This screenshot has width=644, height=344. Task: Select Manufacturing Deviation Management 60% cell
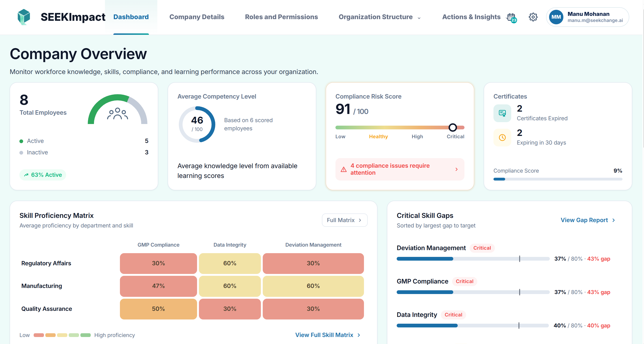tap(313, 286)
